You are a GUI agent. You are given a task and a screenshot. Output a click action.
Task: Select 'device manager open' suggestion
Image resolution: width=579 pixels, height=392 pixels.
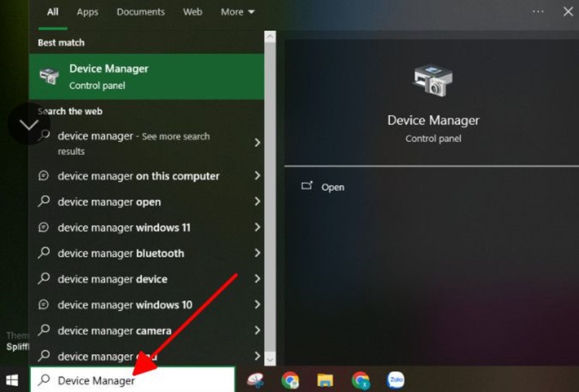(x=146, y=202)
